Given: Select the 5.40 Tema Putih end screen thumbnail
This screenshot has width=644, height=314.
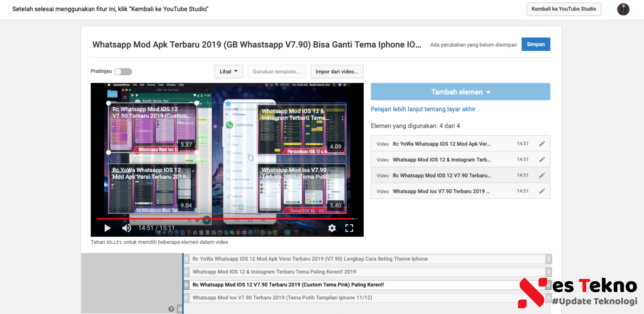Looking at the screenshot, I should coord(302,189).
